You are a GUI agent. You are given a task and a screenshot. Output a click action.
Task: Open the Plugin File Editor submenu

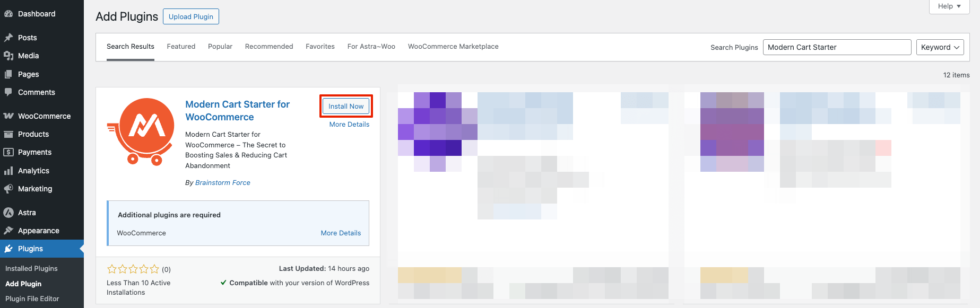[x=32, y=299]
